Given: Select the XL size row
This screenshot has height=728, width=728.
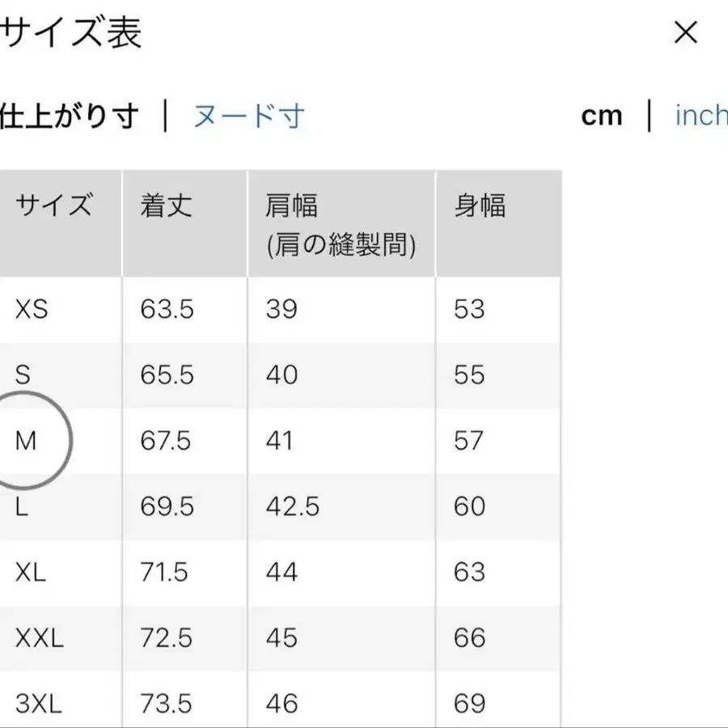Looking at the screenshot, I should tap(30, 573).
